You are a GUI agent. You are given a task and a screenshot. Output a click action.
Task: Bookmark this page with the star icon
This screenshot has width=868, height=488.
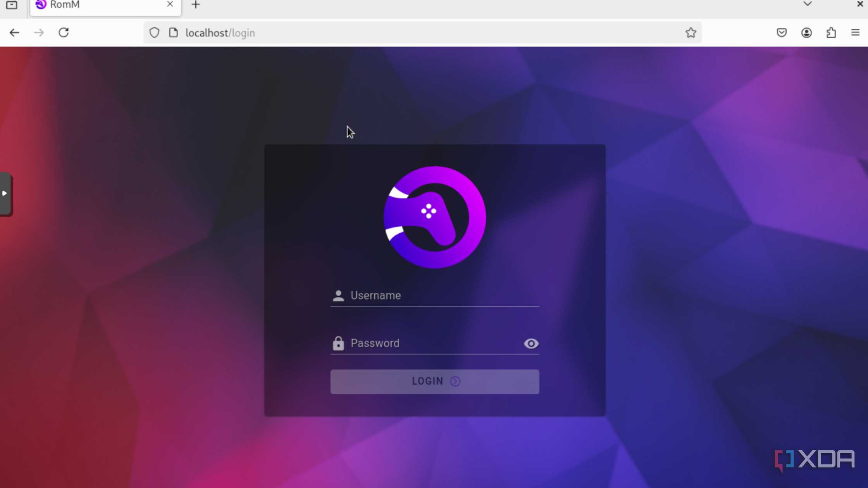[x=691, y=33]
